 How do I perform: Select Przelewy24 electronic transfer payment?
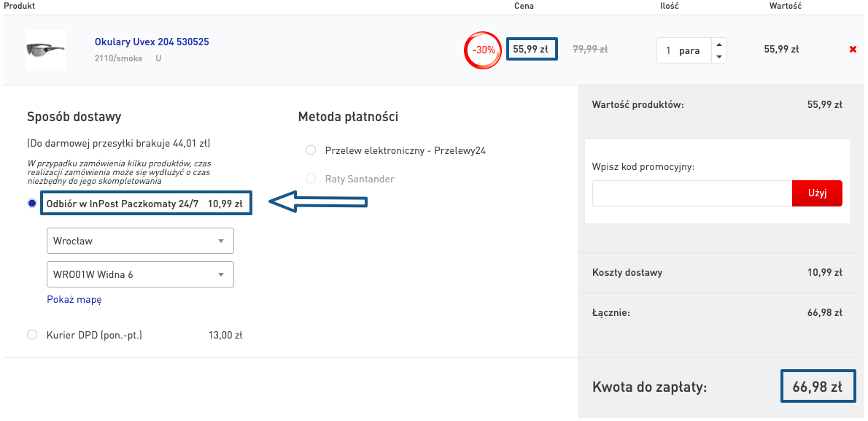[311, 150]
